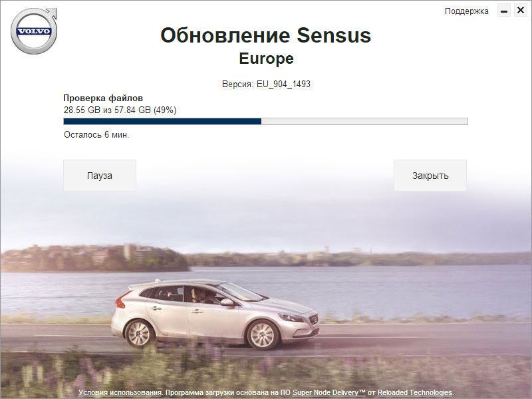Click the Europe region heading

click(x=266, y=59)
